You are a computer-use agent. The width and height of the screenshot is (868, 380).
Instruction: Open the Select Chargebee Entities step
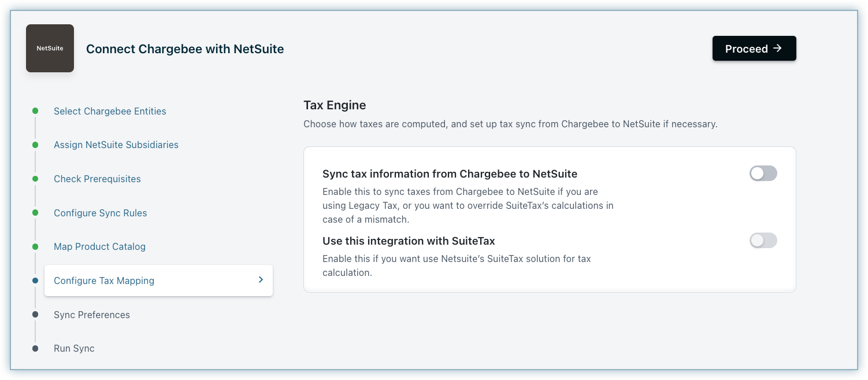[x=110, y=111]
